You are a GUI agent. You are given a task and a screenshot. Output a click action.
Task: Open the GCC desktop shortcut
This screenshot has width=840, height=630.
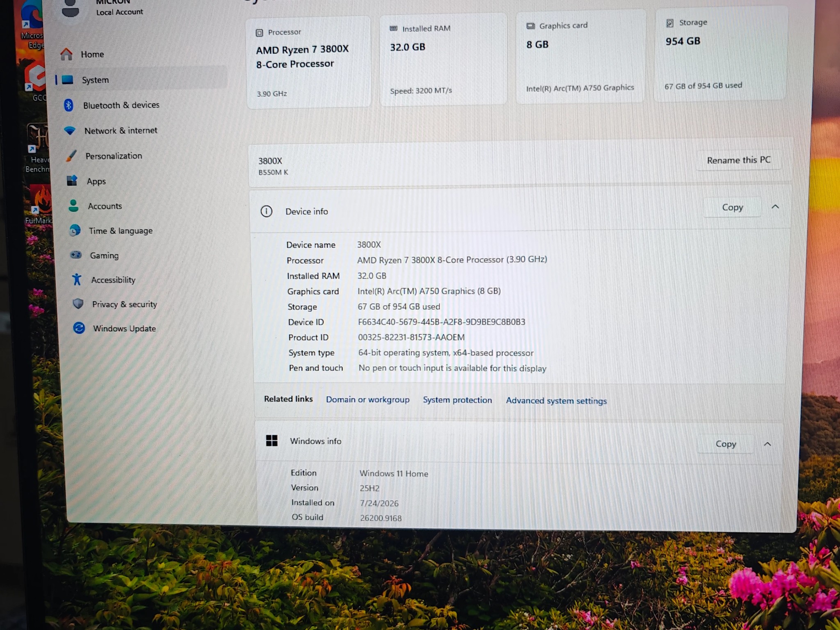(x=36, y=82)
